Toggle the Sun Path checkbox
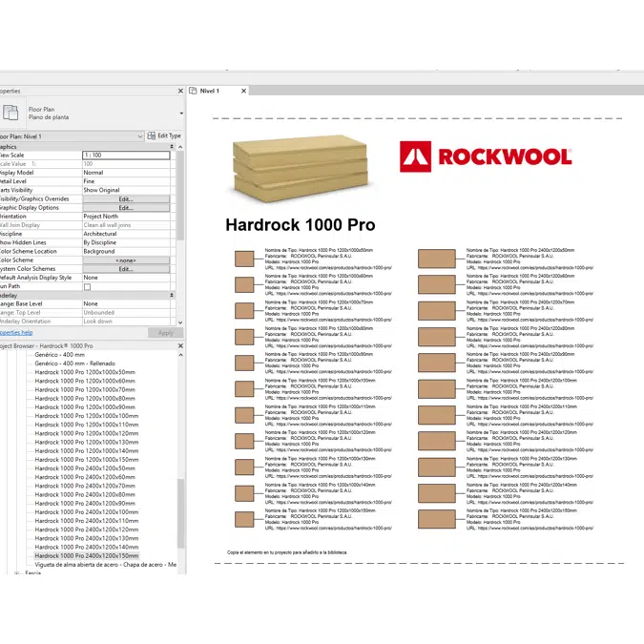 pos(87,286)
